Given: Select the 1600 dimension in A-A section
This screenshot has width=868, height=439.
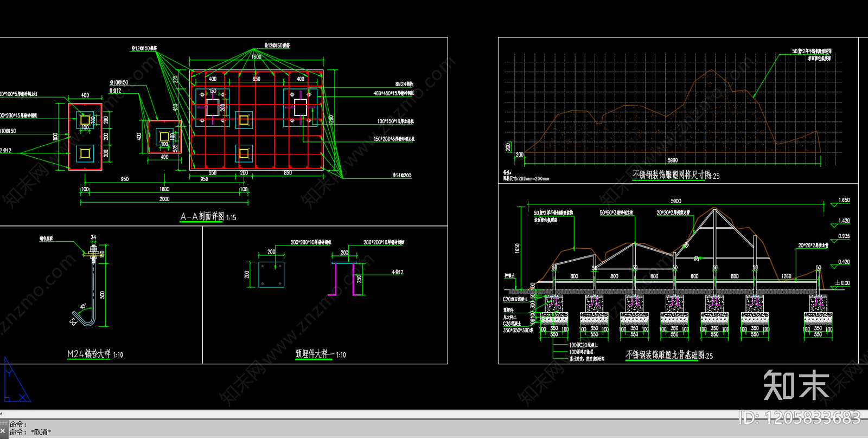Looking at the screenshot, I should pyautogui.click(x=256, y=56).
